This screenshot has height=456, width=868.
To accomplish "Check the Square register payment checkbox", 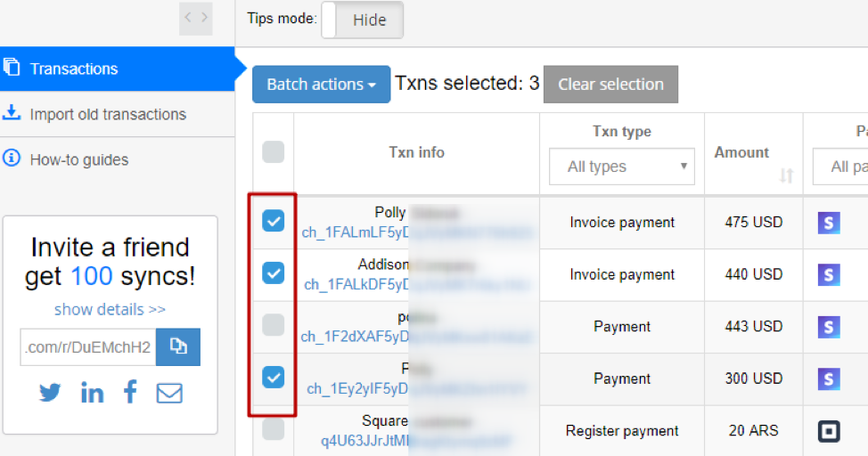I will 273,429.
